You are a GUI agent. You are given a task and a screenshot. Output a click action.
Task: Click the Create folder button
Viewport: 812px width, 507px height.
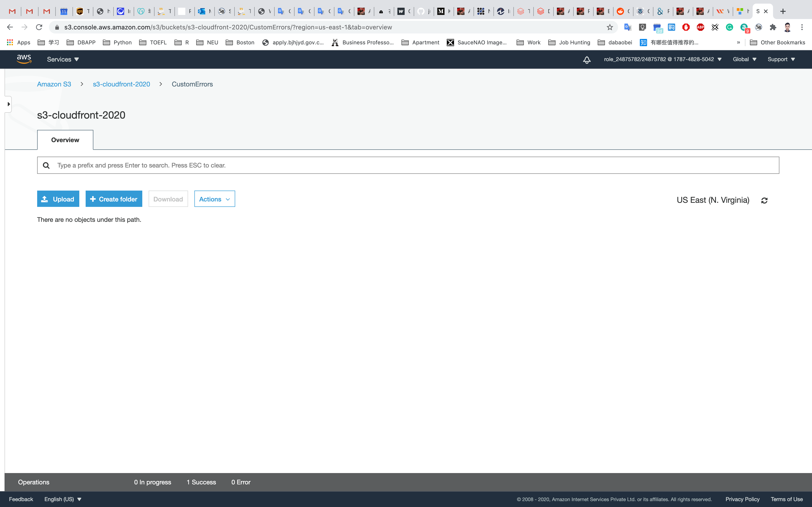click(x=114, y=199)
